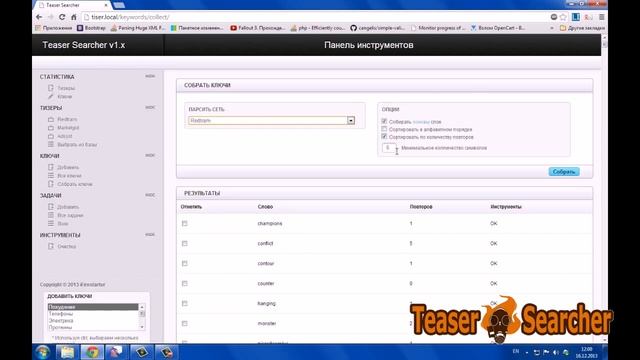Open the Redtram teasers item
This screenshot has width=640, height=360.
click(x=67, y=119)
